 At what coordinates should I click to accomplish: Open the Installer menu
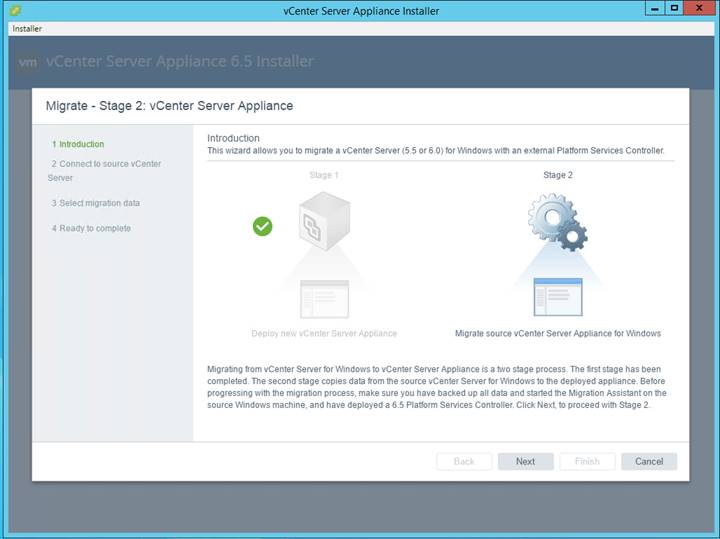(x=27, y=29)
